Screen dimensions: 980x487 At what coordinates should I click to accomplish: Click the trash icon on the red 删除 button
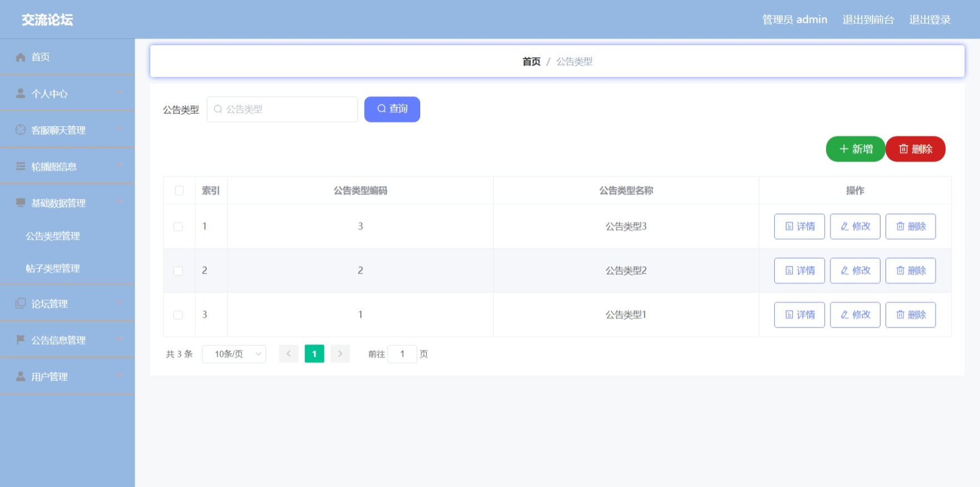click(903, 149)
